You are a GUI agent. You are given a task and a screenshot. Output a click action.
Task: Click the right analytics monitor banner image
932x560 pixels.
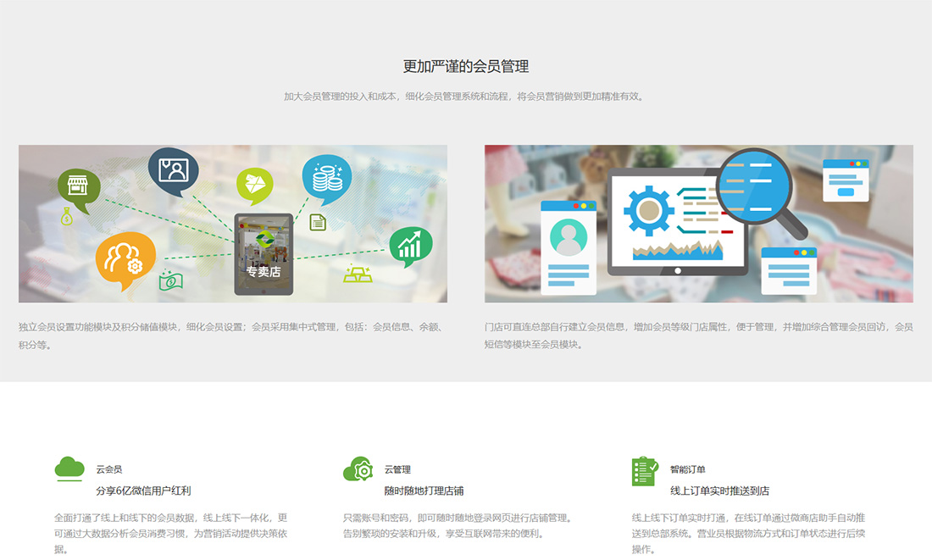[699, 225]
